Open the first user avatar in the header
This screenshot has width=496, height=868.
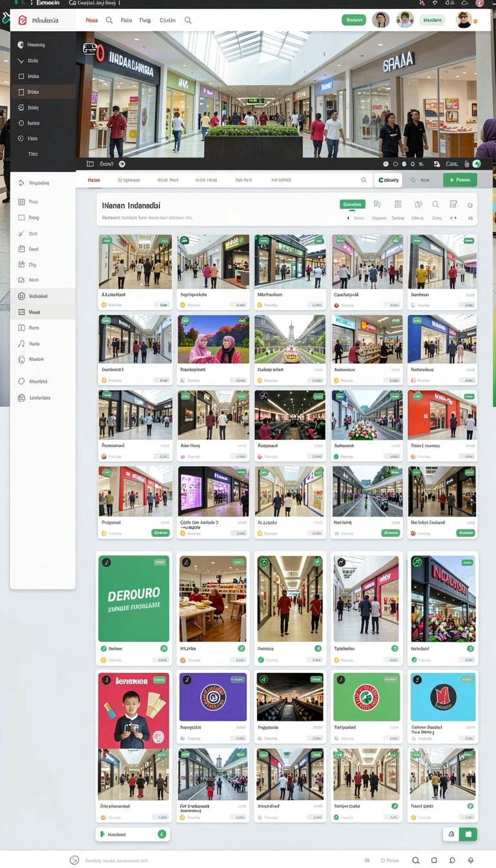coord(380,20)
